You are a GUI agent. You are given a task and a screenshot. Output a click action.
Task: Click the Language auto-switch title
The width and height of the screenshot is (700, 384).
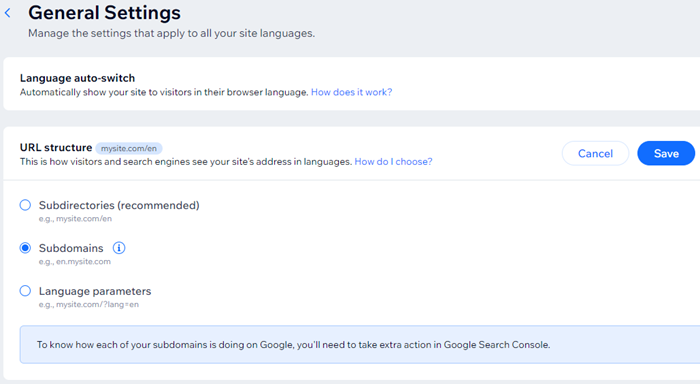[x=77, y=78]
